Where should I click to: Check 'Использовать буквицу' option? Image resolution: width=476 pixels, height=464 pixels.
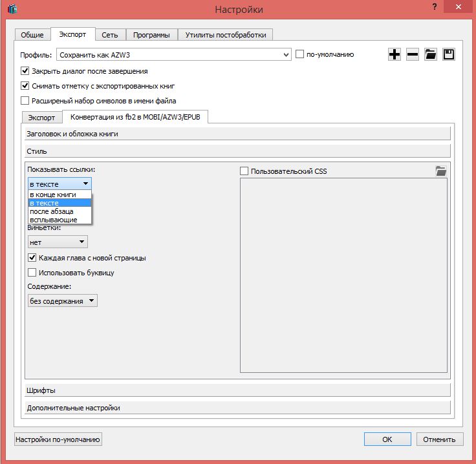coord(32,273)
